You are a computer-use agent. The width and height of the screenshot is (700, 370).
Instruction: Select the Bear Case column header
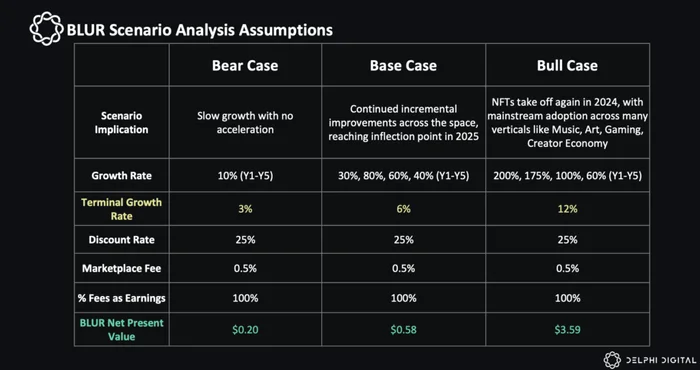[x=245, y=66]
